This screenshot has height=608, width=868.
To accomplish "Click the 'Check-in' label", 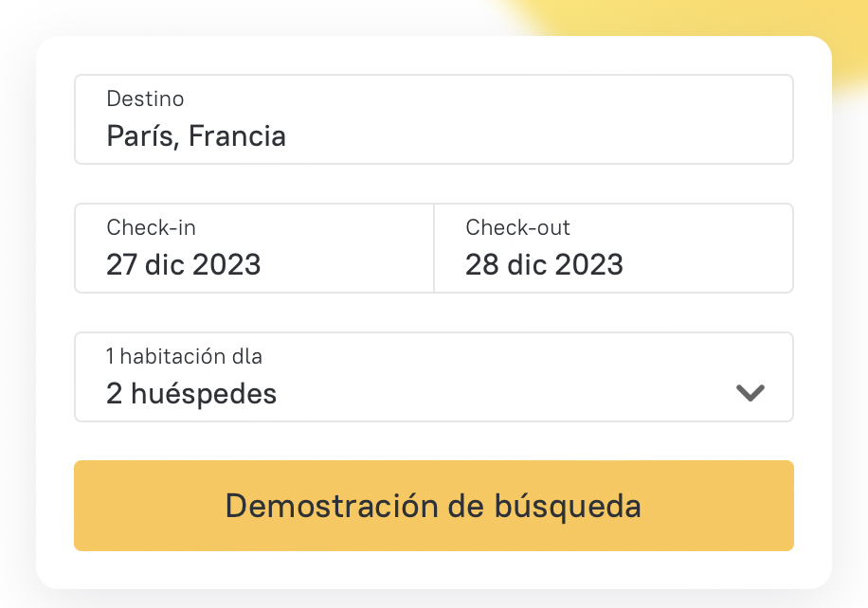I will [151, 227].
